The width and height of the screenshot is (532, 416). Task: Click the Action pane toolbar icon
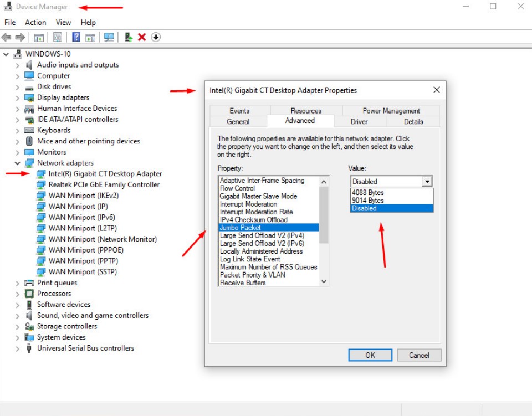90,37
